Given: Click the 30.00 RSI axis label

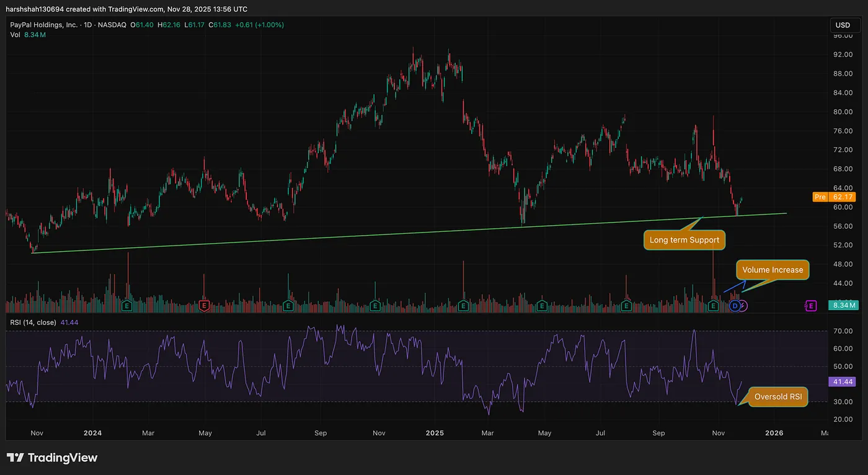Looking at the screenshot, I should [843, 401].
